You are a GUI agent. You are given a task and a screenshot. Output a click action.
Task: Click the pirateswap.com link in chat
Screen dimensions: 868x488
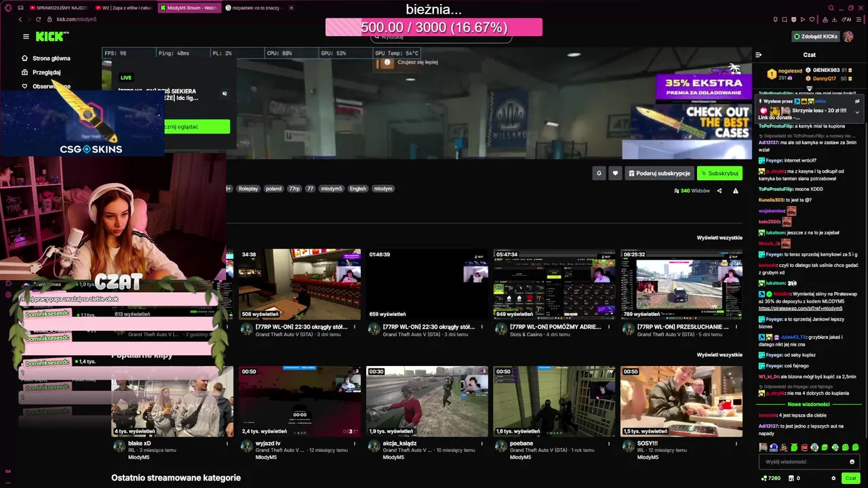(800, 308)
